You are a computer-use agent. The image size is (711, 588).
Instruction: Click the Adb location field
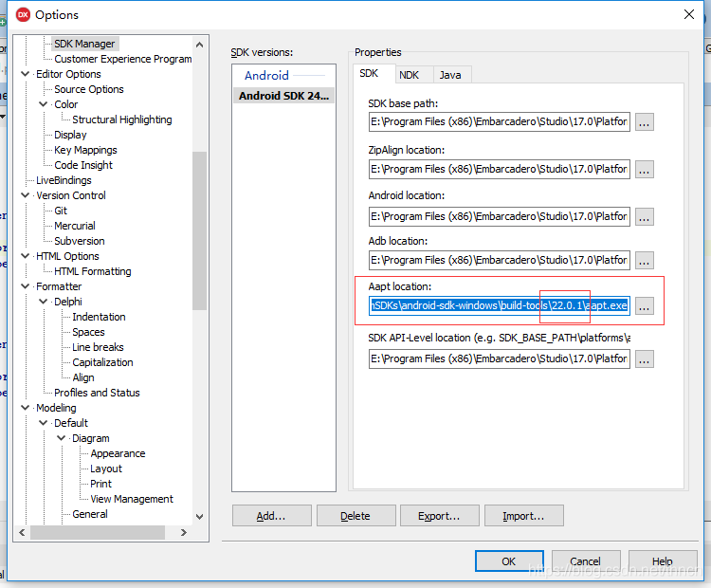pyautogui.click(x=500, y=260)
